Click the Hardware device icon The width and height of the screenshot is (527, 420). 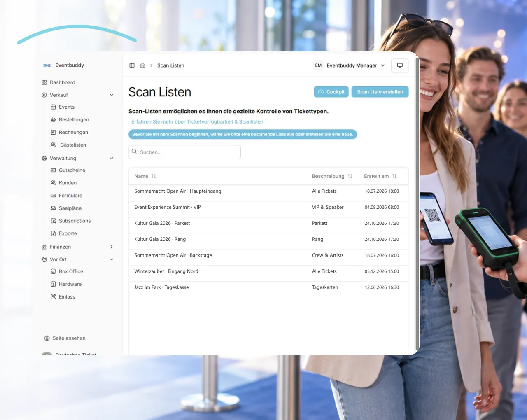point(53,284)
